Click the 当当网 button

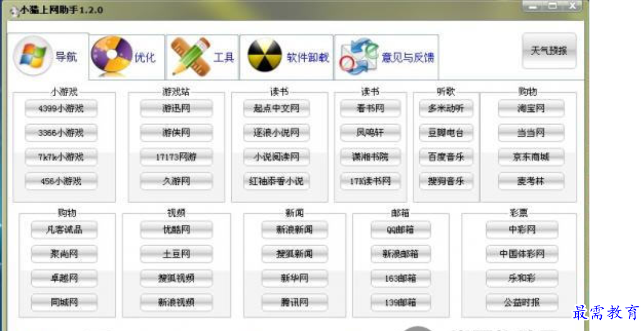click(x=531, y=133)
